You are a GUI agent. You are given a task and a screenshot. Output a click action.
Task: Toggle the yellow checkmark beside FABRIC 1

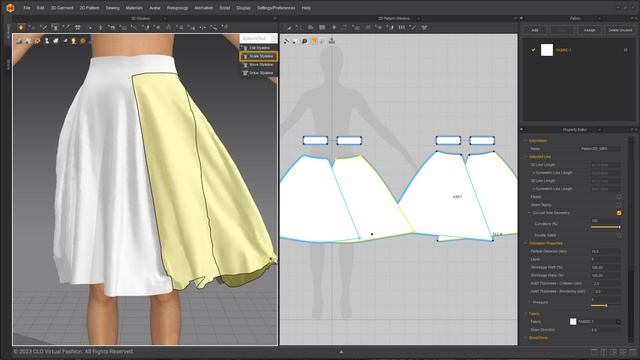pos(533,50)
